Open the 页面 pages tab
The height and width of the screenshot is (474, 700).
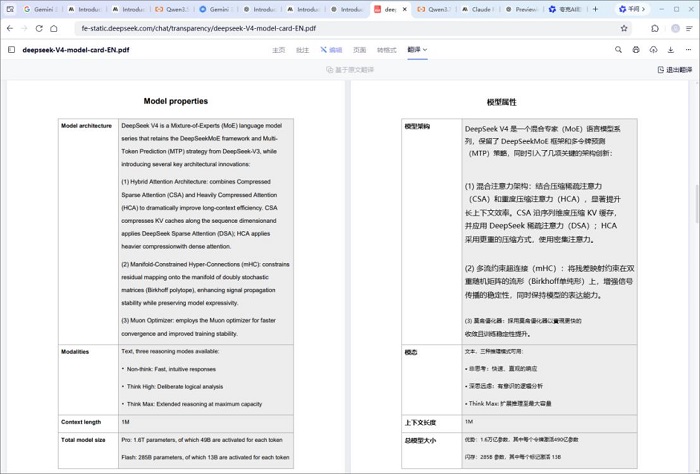[360, 50]
